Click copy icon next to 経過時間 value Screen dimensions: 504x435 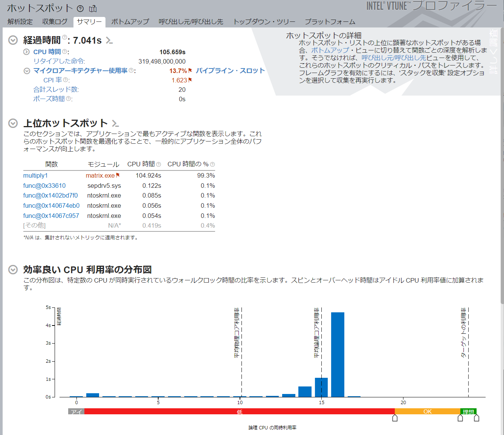tap(109, 40)
